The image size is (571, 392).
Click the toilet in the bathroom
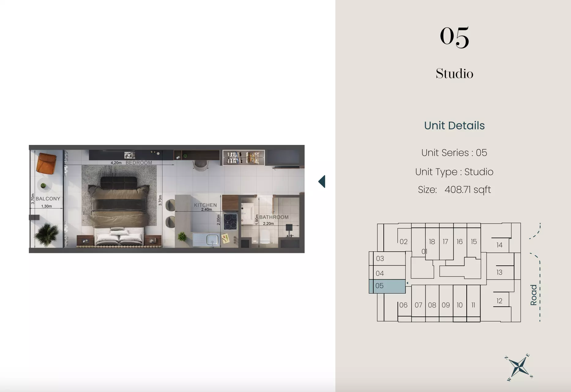[x=265, y=237]
